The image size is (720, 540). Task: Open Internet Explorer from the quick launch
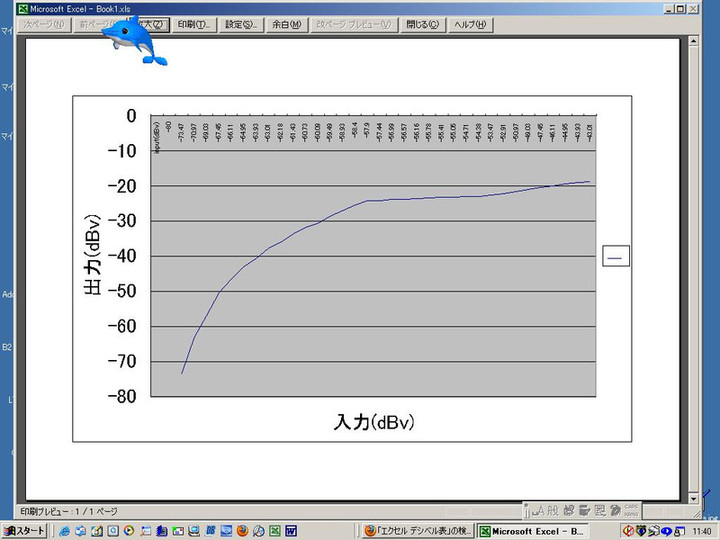point(64,530)
